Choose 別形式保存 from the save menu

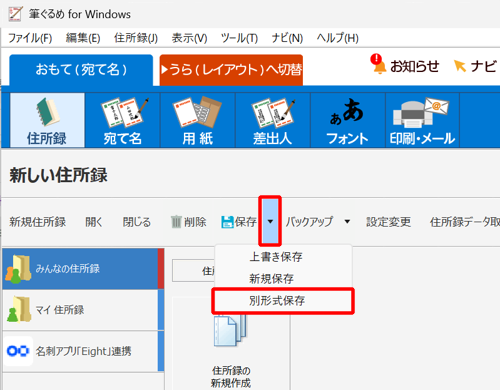(x=283, y=301)
